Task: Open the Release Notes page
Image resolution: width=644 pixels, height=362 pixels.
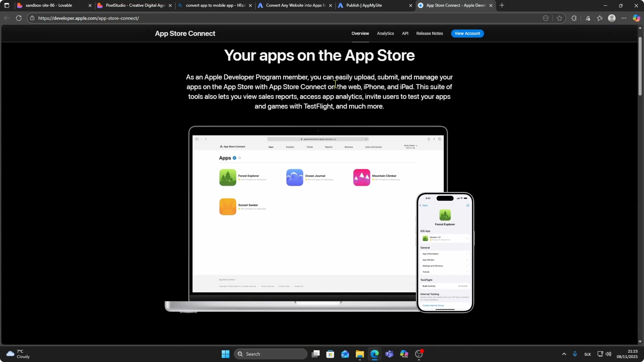Action: [x=429, y=33]
